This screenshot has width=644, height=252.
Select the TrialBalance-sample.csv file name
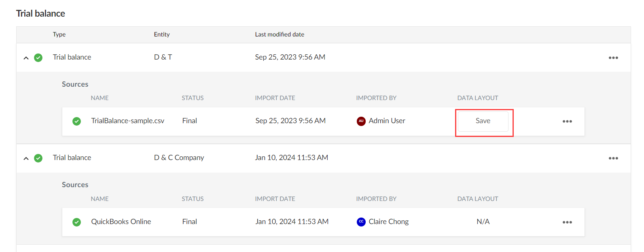click(128, 121)
